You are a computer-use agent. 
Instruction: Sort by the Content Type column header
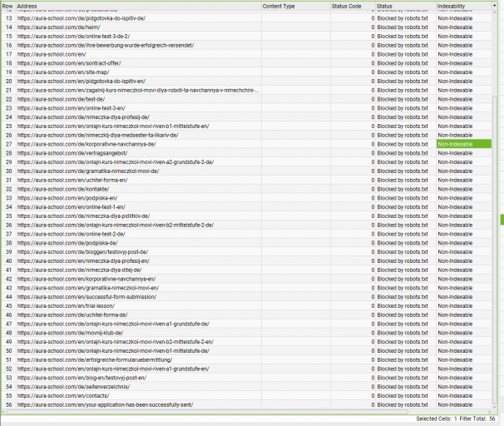[296, 6]
